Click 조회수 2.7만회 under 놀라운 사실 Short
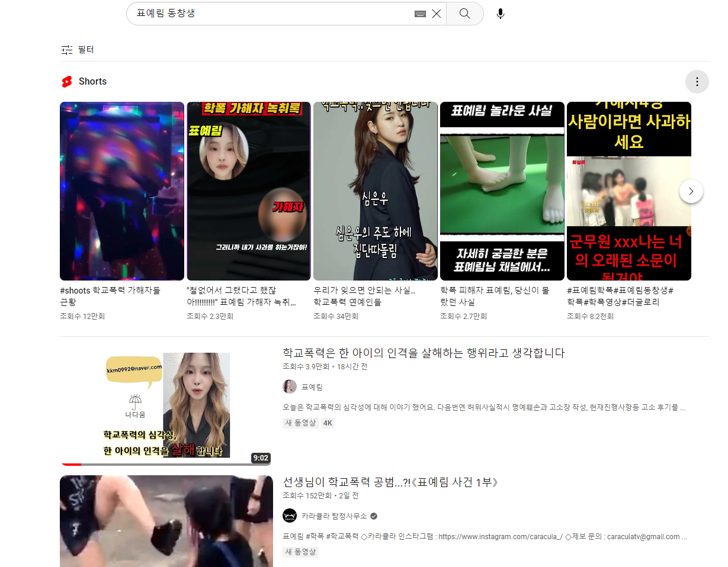Screen dimensions: 728x567 463,317
